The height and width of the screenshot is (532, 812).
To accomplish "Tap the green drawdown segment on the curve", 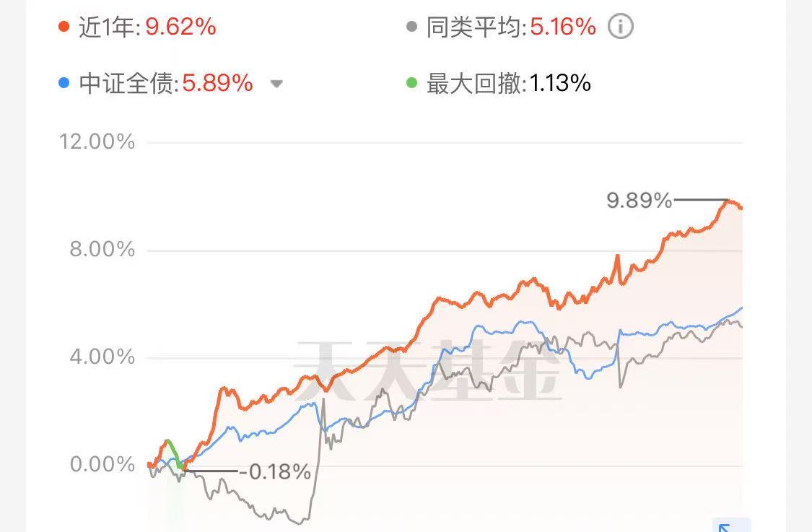I will tap(173, 454).
